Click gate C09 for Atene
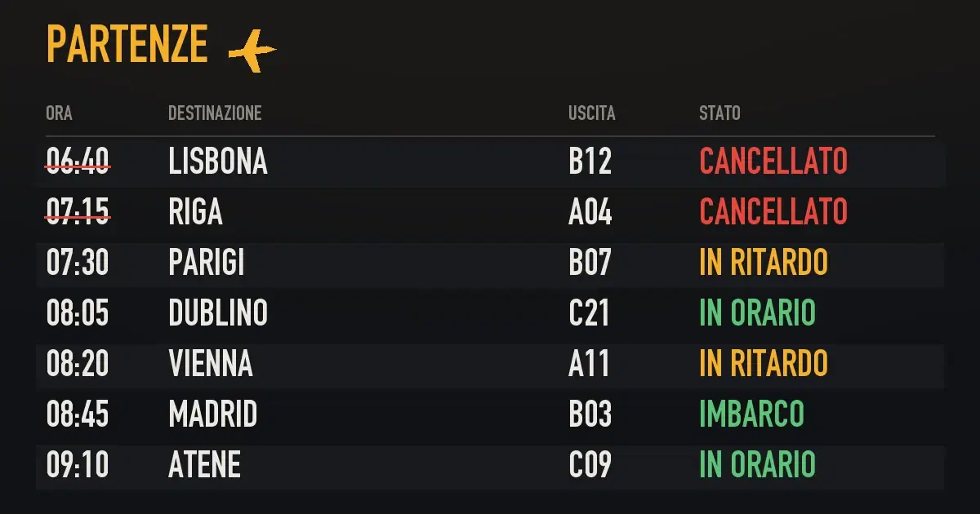The height and width of the screenshot is (514, 980). tap(590, 465)
